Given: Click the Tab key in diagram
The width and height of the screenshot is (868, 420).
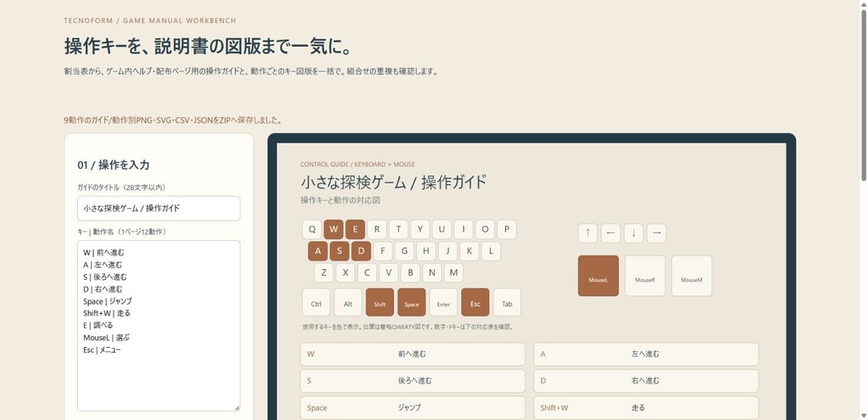Looking at the screenshot, I should point(507,302).
